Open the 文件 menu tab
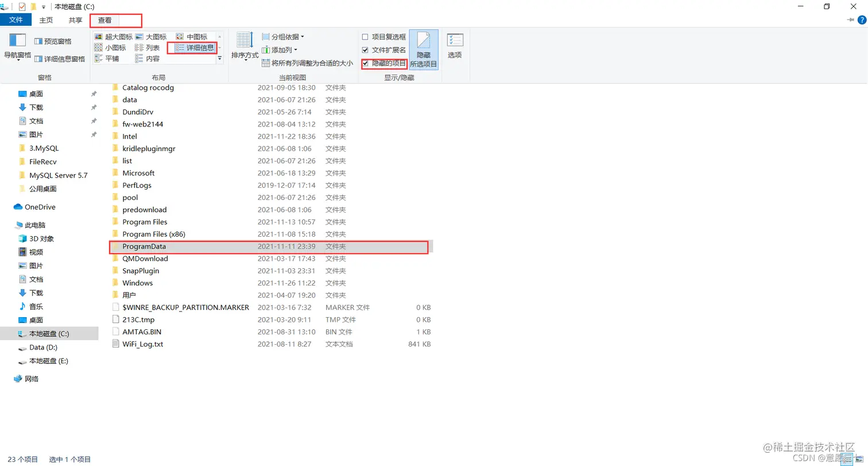 click(15, 20)
